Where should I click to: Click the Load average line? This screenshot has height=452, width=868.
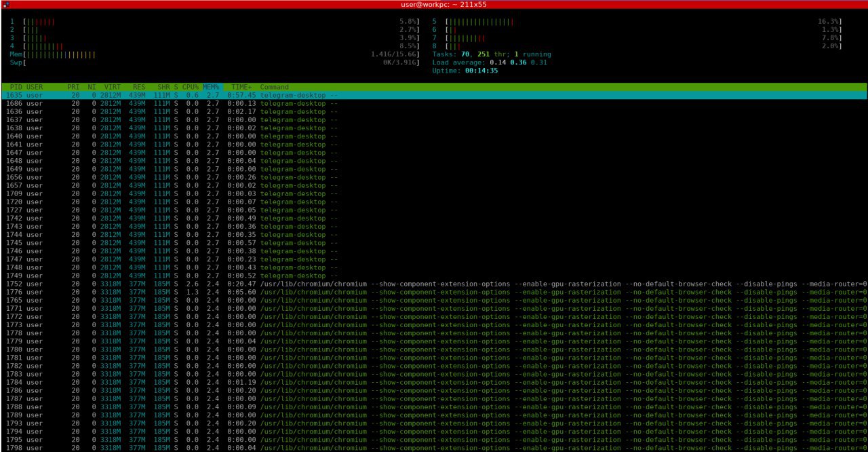pos(490,62)
